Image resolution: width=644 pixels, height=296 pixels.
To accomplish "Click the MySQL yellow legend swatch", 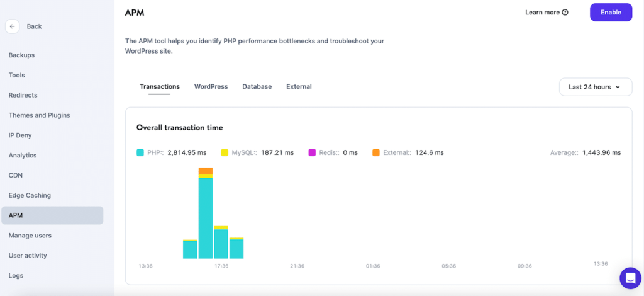I will click(x=225, y=152).
